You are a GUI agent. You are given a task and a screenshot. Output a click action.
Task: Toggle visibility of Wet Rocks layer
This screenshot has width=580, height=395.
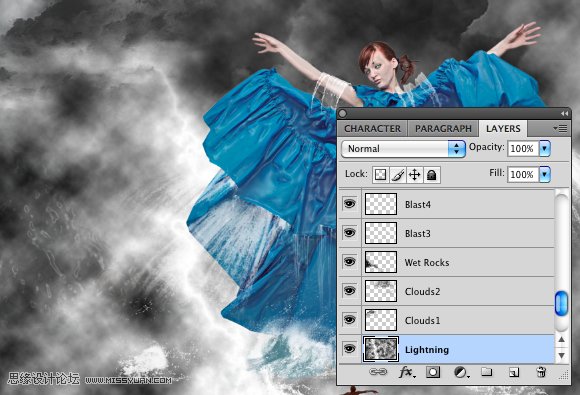click(x=350, y=261)
